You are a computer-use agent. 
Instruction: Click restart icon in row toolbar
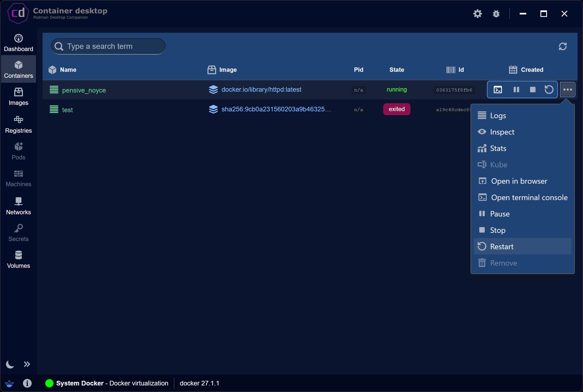coord(549,90)
